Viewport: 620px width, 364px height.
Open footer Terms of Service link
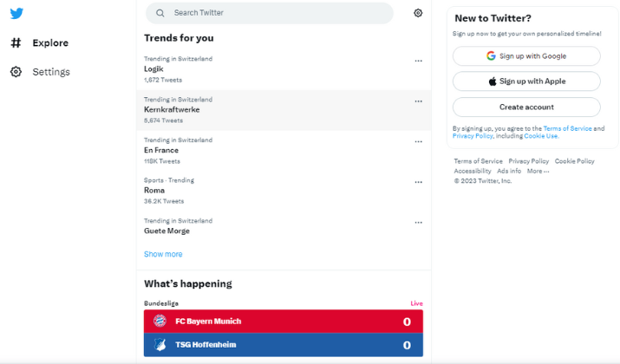(x=478, y=161)
